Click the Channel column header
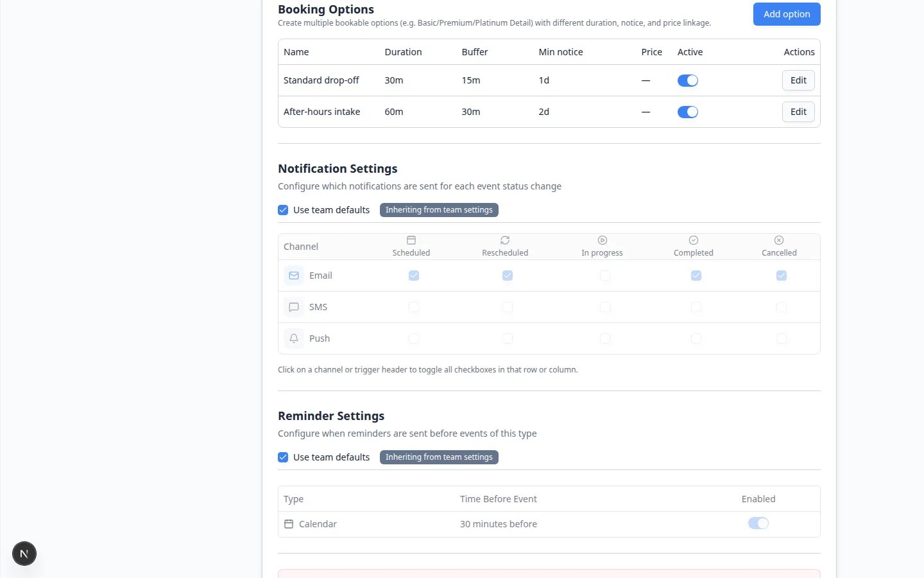 coord(301,247)
